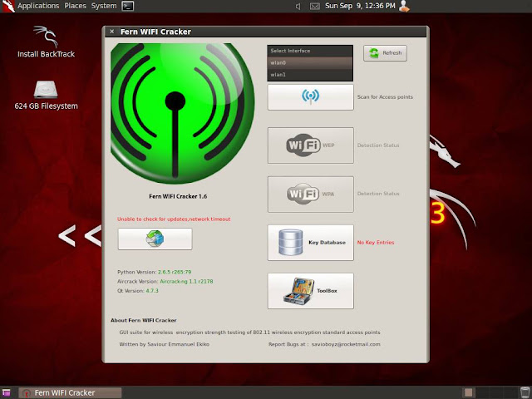Click the 'Scan for Access points' label
The height and width of the screenshot is (399, 532).
(x=385, y=97)
